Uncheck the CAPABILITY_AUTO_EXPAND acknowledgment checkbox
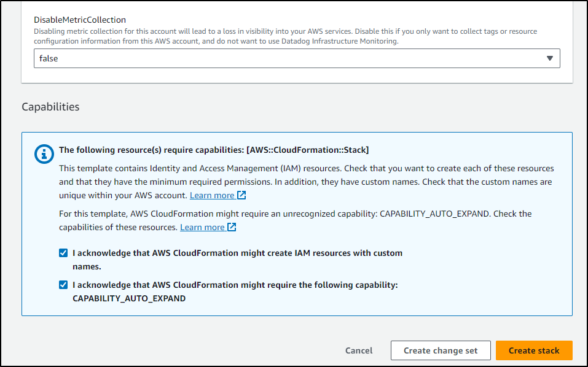The height and width of the screenshot is (367, 588). click(x=63, y=285)
